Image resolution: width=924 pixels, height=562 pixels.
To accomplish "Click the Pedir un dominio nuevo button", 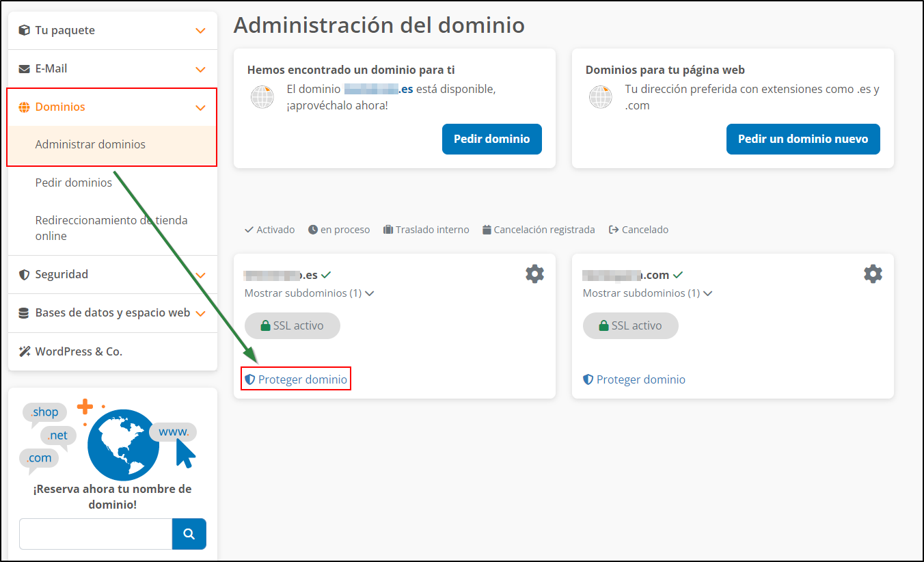I will point(803,139).
